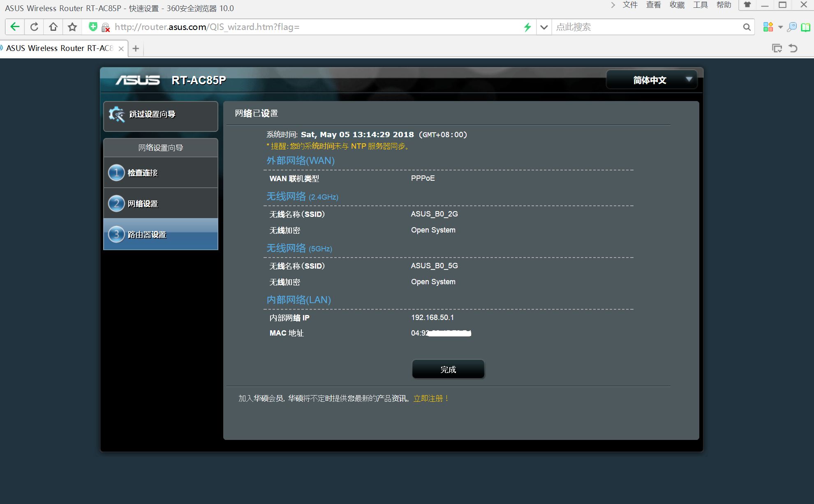Click the 192.168.50.1 LAN IP value

click(432, 318)
